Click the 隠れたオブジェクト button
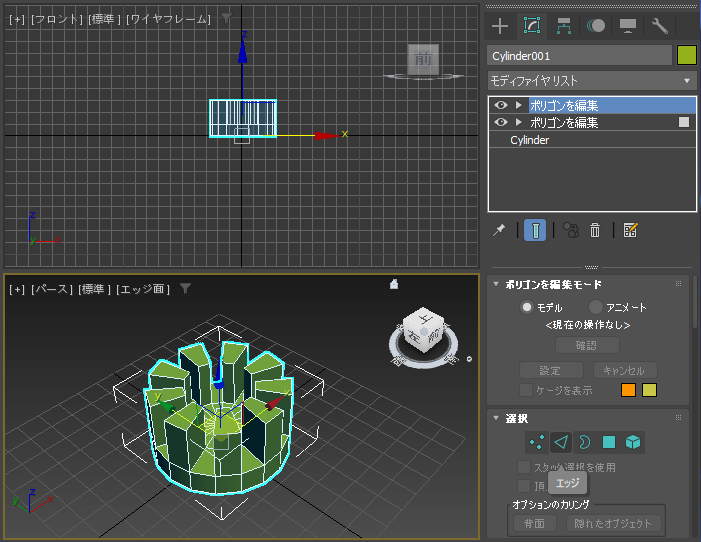The height and width of the screenshot is (542, 701). coord(613,523)
